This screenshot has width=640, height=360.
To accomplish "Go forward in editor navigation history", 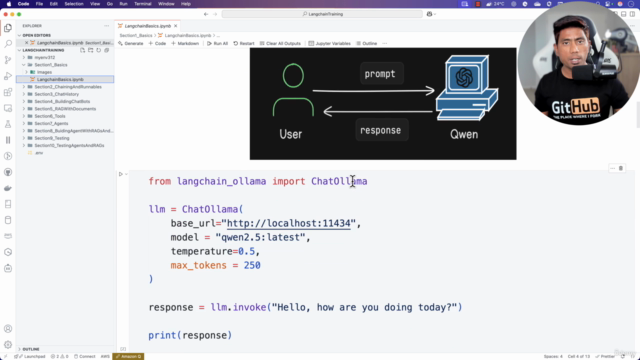I will pyautogui.click(x=215, y=14).
